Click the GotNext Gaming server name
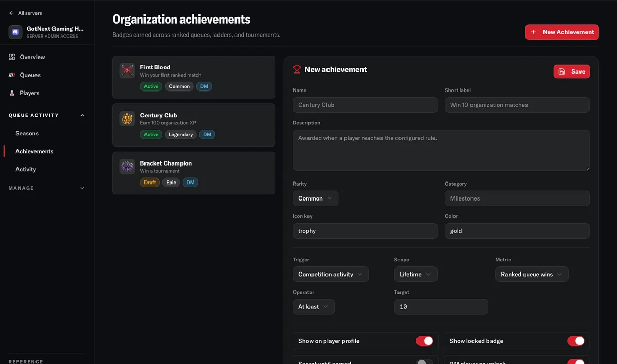Screen dimensions: 617x364 (x=55, y=29)
